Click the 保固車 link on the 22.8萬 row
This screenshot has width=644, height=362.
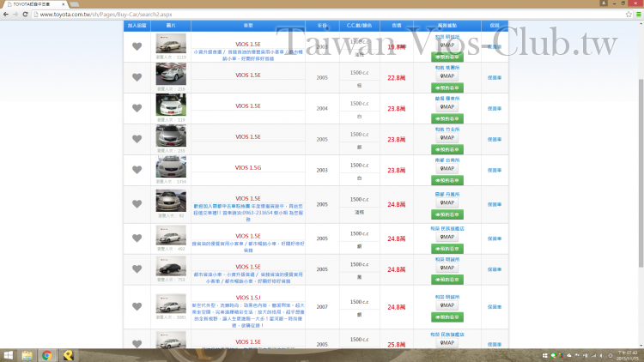(495, 77)
